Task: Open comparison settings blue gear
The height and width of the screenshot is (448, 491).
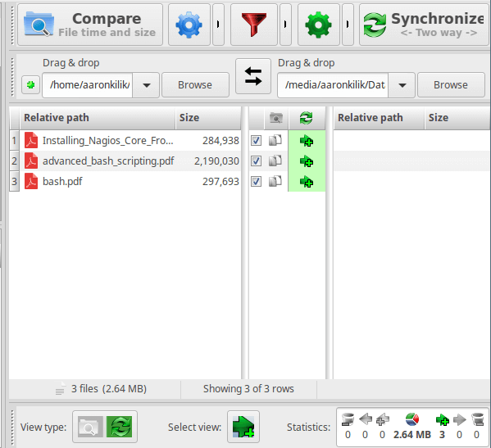Action: [x=189, y=25]
